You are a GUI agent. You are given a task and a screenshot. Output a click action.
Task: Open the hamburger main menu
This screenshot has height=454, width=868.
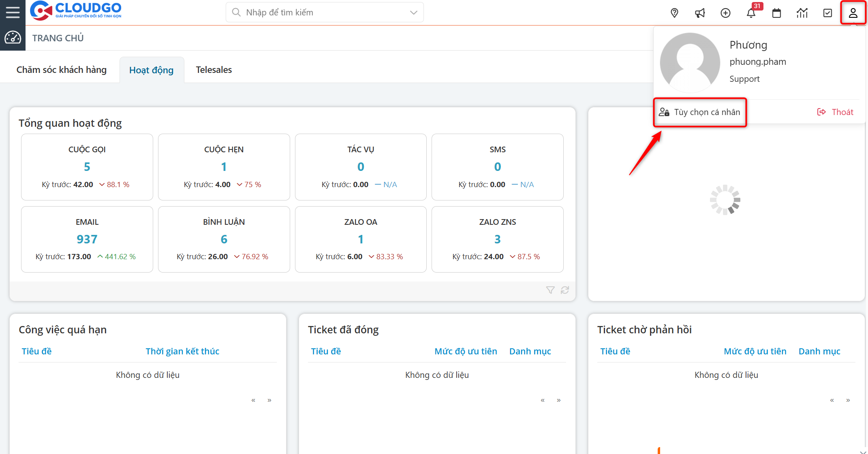point(13,12)
